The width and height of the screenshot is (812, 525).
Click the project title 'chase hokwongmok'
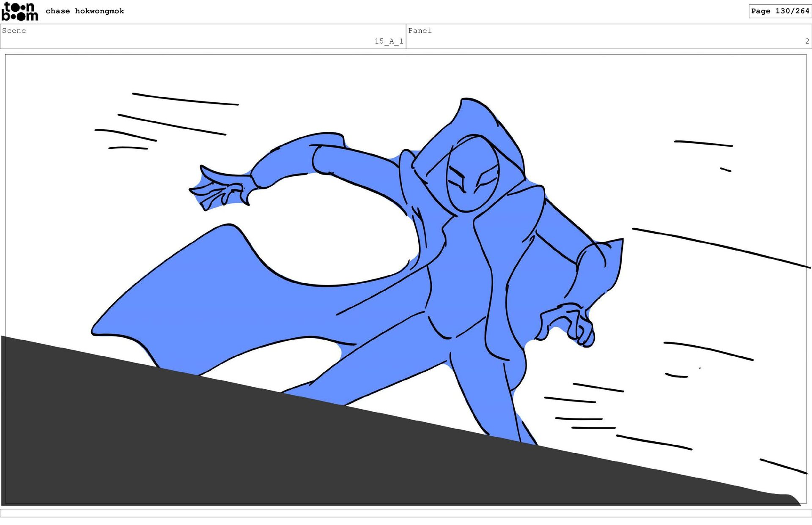pos(85,11)
